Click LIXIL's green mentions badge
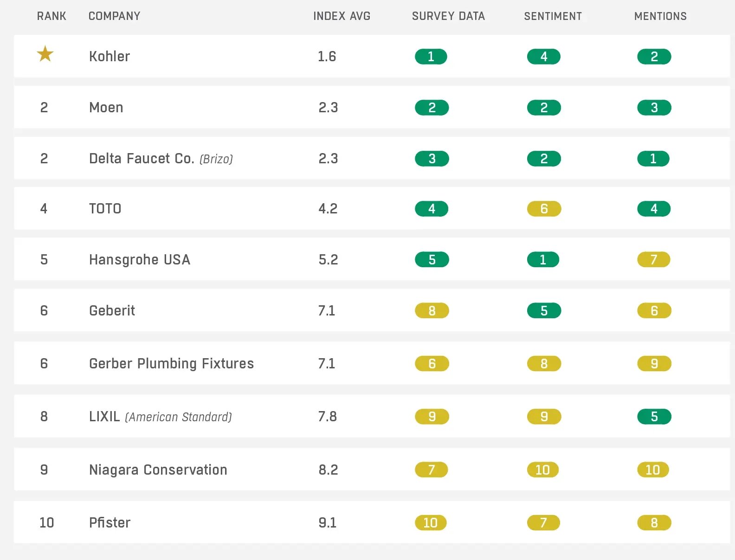 654,417
